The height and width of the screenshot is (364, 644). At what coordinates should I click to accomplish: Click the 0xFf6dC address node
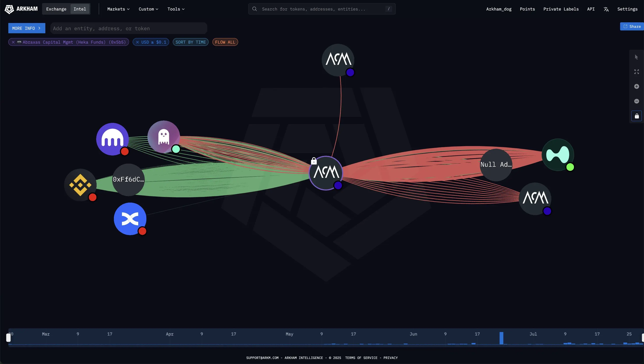tap(129, 180)
